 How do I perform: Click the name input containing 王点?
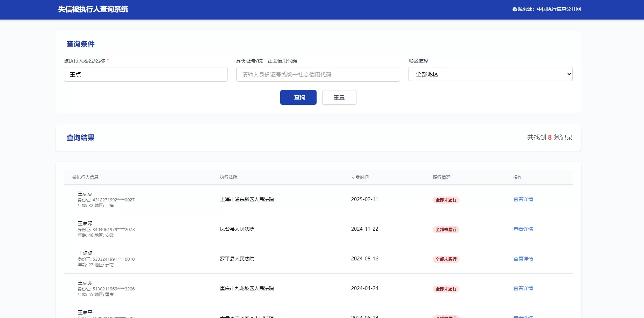click(x=145, y=74)
